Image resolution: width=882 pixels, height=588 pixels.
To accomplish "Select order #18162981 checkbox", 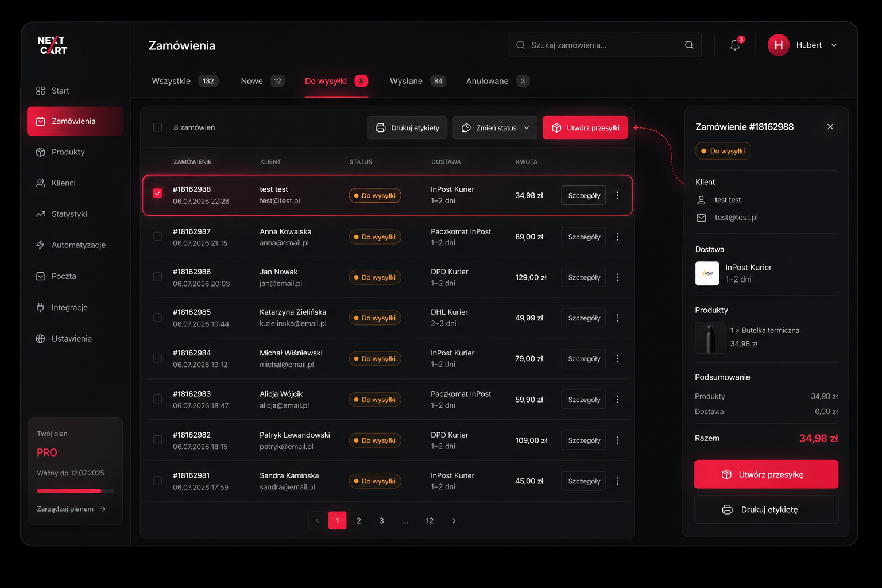I will click(157, 481).
